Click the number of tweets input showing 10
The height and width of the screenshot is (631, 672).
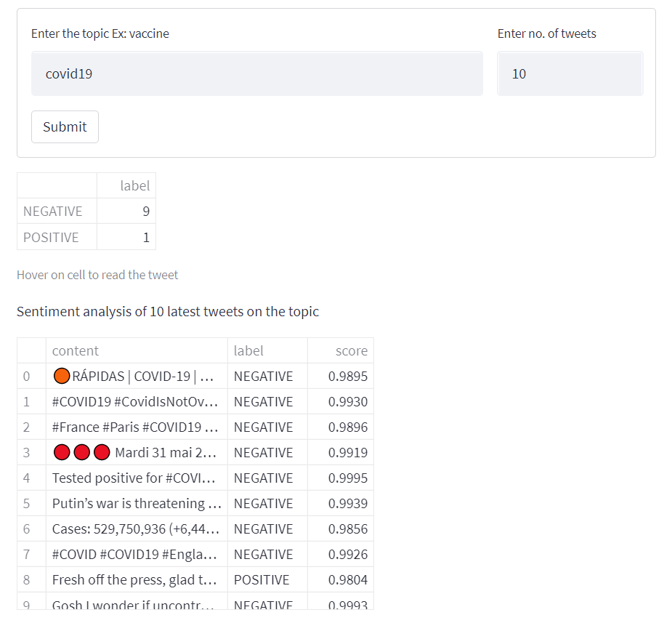(570, 73)
